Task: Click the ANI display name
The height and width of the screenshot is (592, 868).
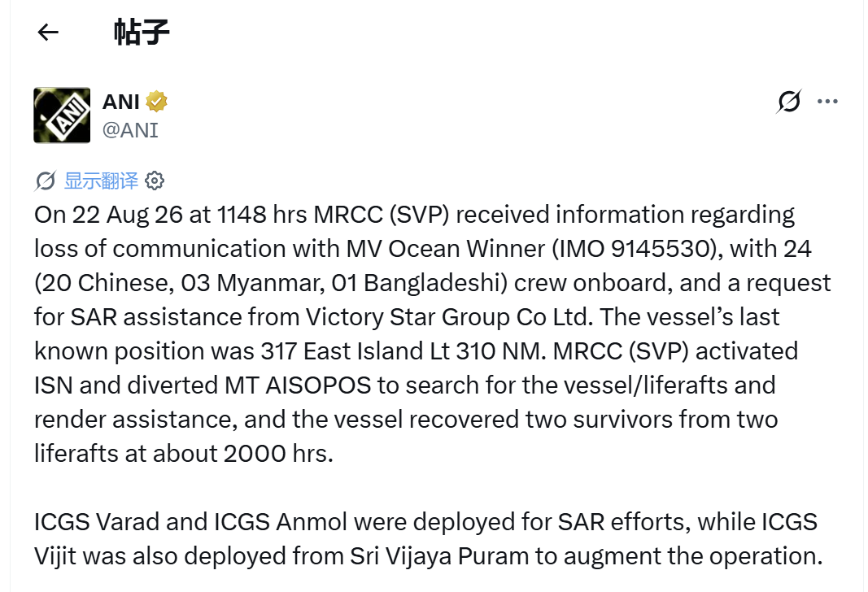Action: tap(120, 102)
